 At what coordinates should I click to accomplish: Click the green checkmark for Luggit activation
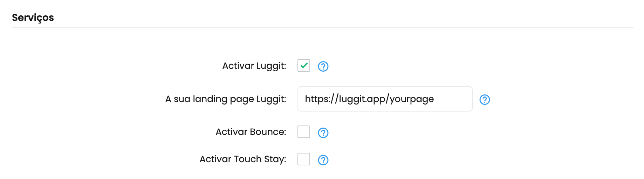304,65
